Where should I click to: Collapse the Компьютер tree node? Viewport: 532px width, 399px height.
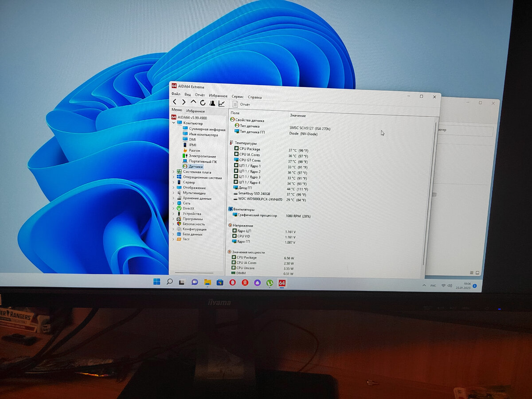tap(174, 122)
